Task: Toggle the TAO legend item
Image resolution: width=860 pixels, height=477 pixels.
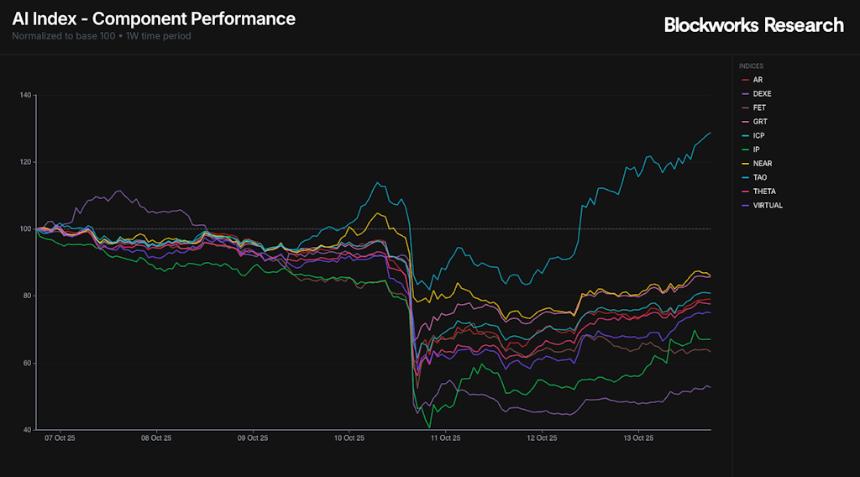Action: pos(759,178)
